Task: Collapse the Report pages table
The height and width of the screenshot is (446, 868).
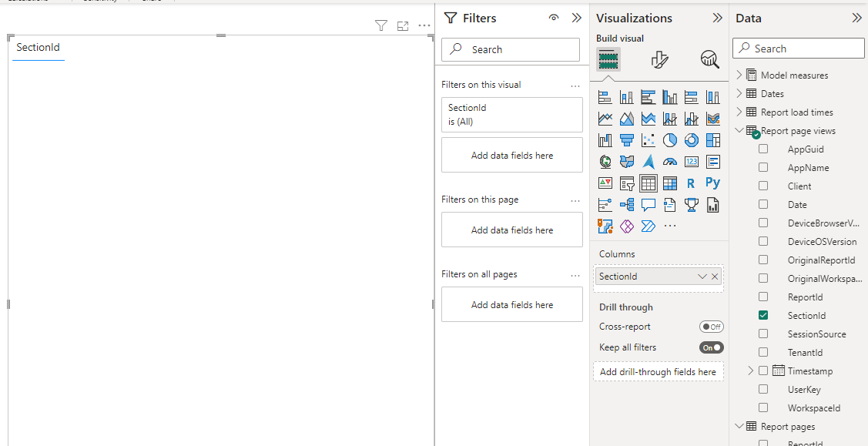Action: 739,426
